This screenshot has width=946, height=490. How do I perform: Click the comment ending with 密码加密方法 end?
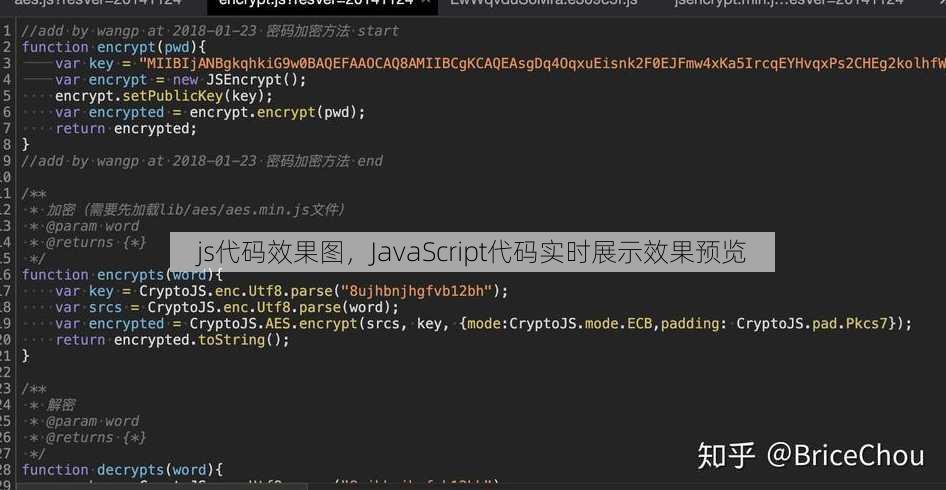[202, 161]
